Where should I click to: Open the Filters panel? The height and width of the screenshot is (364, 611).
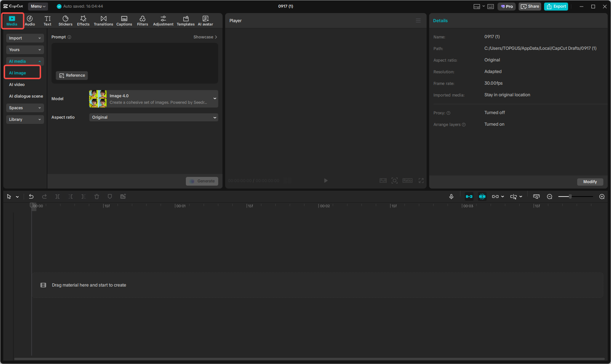pyautogui.click(x=143, y=20)
